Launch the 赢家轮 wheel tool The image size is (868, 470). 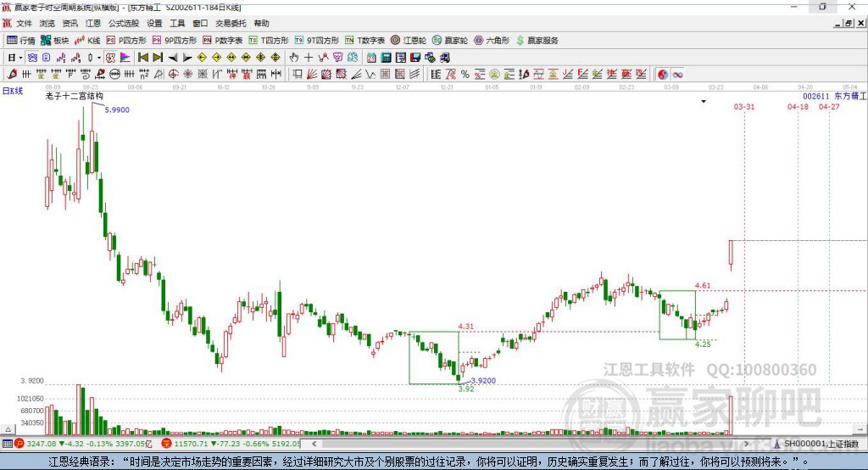450,41
